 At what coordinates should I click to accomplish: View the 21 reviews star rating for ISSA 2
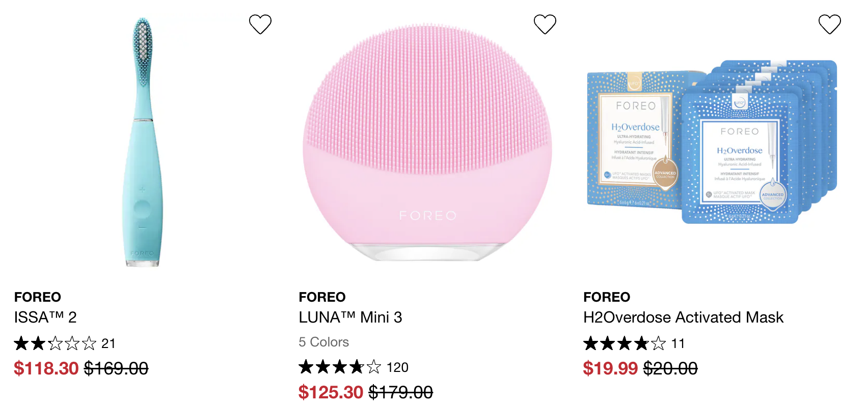coord(65,343)
